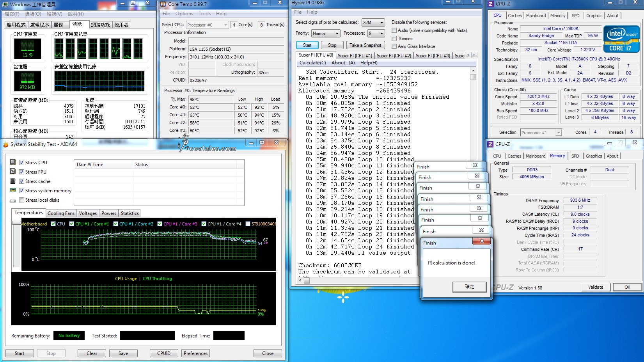The image size is (644, 362).
Task: Check the Audio service option in Hyper PI
Action: [394, 30]
